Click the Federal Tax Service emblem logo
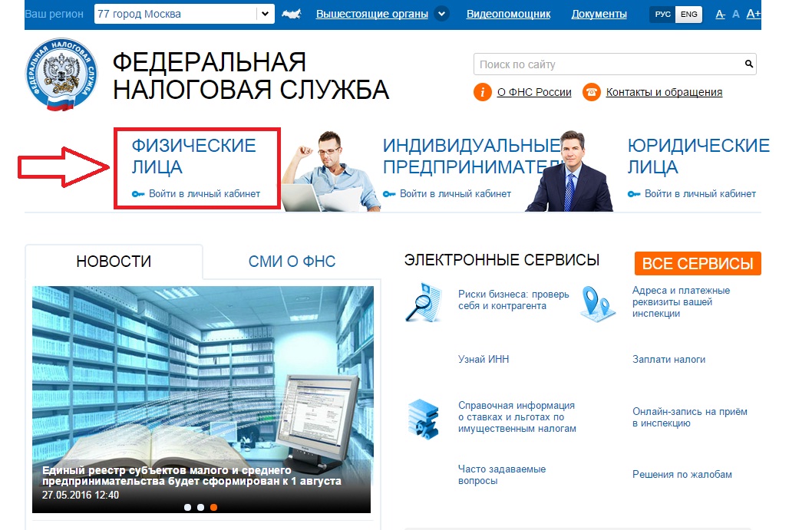 click(x=61, y=74)
